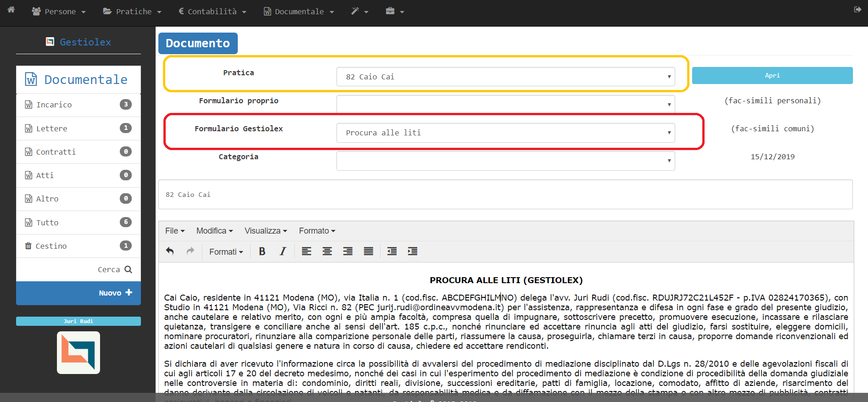Click the Incarico count badge 3
Screen dimensions: 868x402
(x=126, y=104)
